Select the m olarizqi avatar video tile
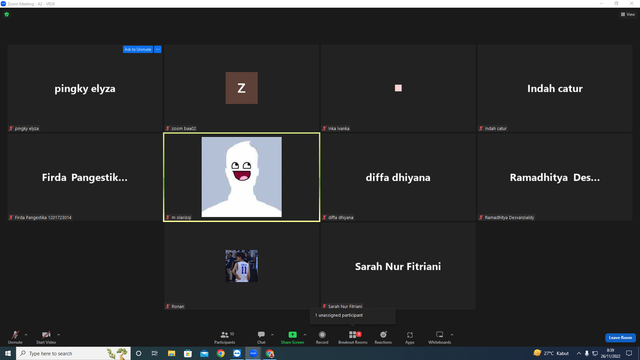Image resolution: width=640 pixels, height=360 pixels. pos(242,177)
